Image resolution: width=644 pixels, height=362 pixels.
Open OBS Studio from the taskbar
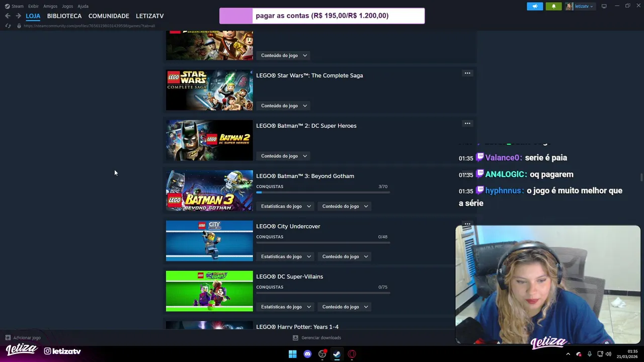323,354
